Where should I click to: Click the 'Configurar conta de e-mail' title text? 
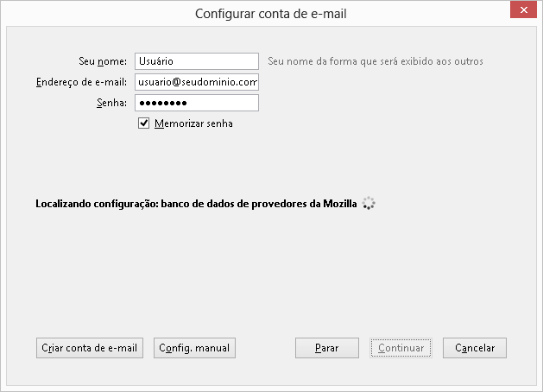271,13
